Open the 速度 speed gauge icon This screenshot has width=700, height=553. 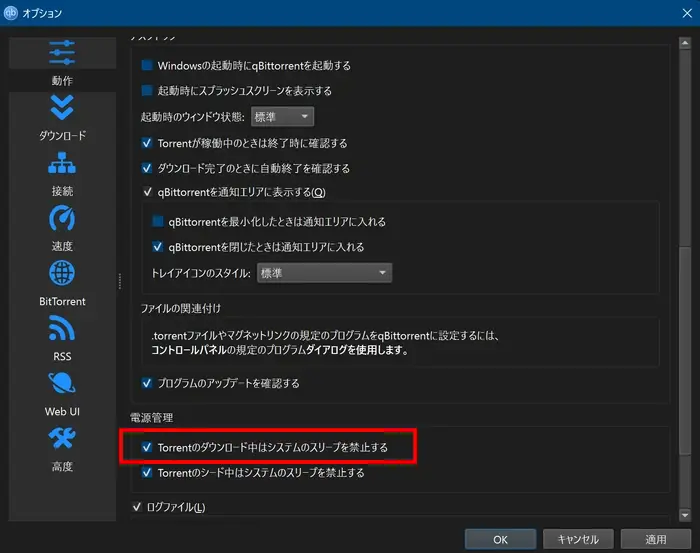62,218
